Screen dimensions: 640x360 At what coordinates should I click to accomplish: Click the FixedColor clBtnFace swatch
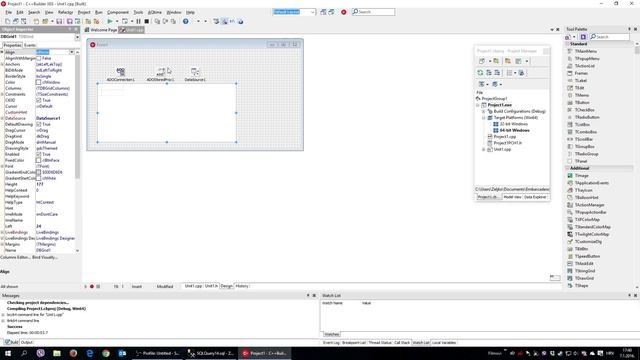pos(39,160)
